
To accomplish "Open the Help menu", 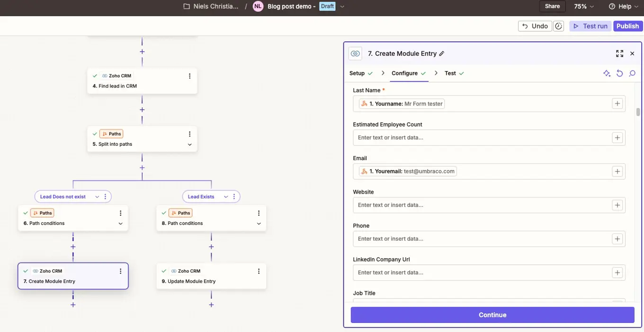I will coord(623,6).
